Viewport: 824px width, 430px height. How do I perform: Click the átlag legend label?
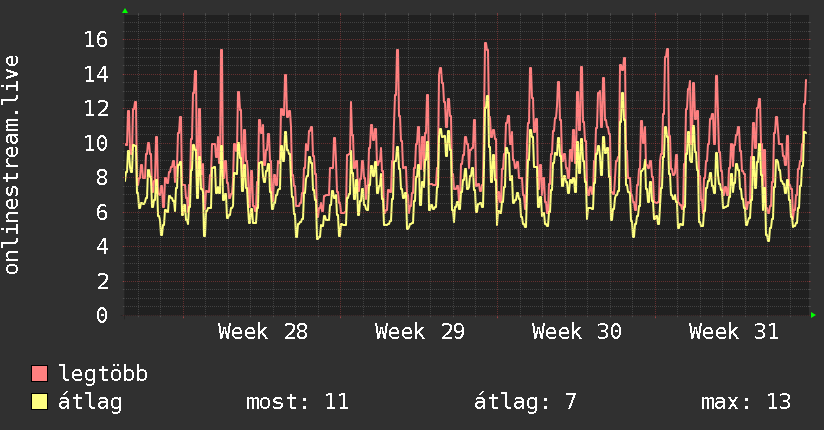point(90,402)
